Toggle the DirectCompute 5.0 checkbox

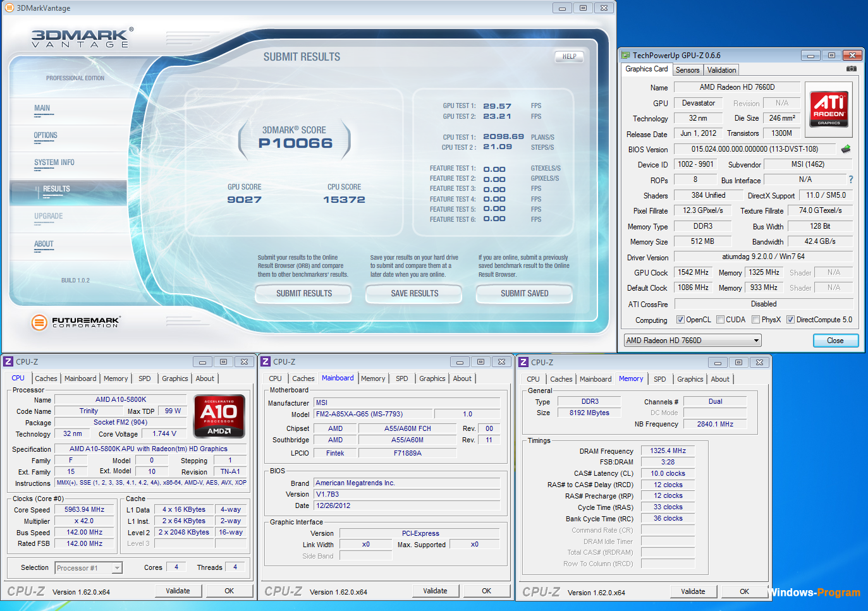pos(790,320)
